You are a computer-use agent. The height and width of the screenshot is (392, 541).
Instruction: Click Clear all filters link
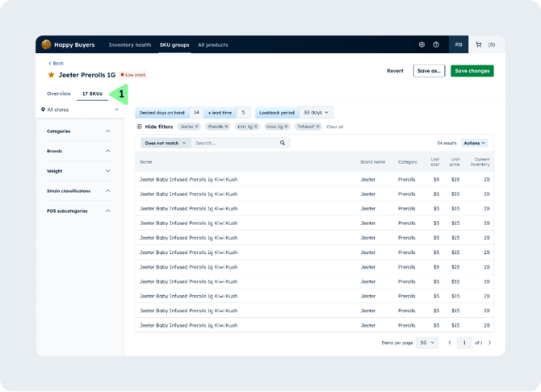coord(334,127)
